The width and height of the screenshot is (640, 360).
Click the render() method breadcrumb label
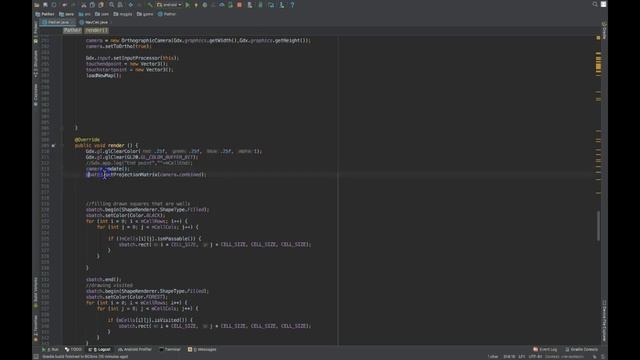tap(96, 30)
